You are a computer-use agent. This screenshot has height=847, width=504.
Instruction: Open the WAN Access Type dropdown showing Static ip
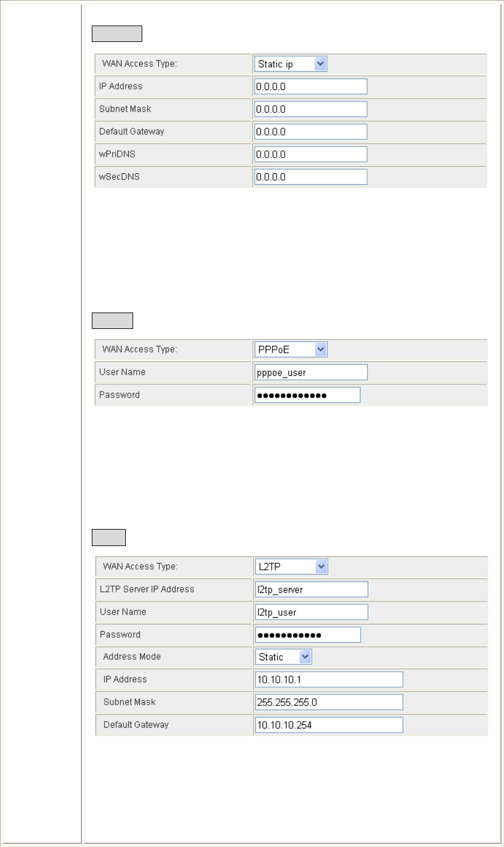pyautogui.click(x=291, y=64)
